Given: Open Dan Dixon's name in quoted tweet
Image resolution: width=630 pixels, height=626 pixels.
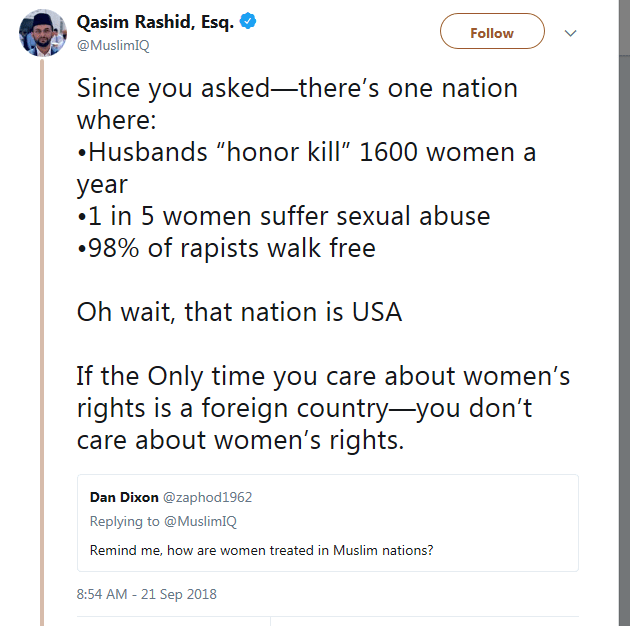Looking at the screenshot, I should (x=124, y=497).
